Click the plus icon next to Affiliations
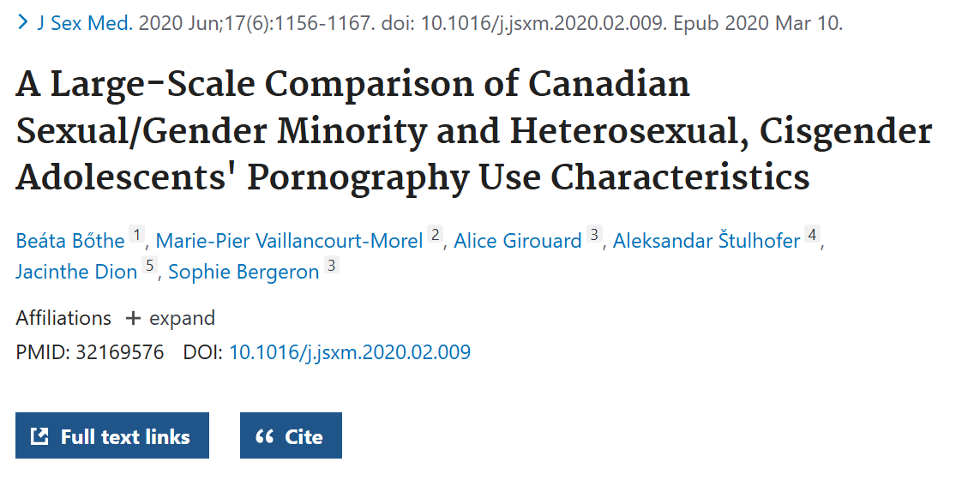 [132, 319]
